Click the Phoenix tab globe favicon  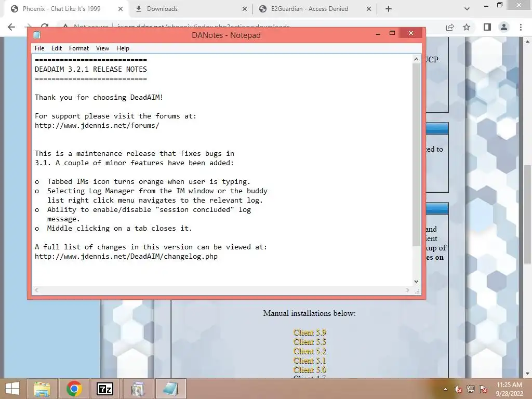click(x=14, y=9)
